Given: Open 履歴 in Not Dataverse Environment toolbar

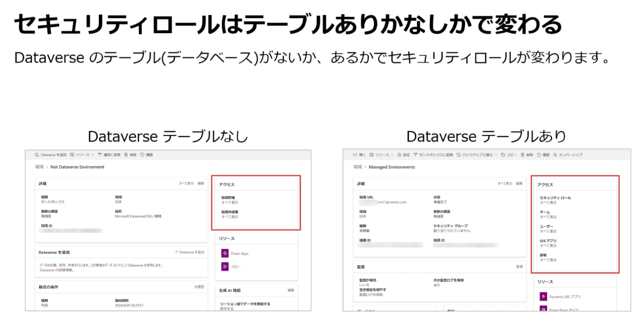Looking at the screenshot, I should tap(146, 155).
